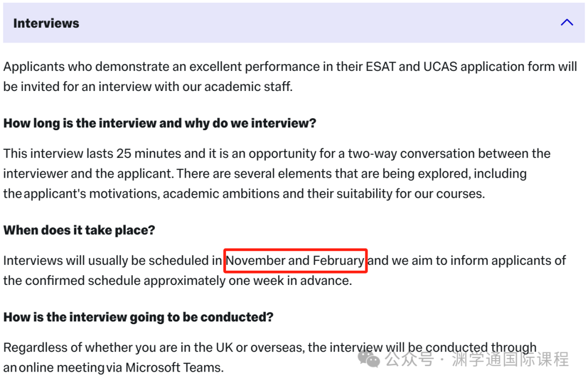Click the 公众号 watermark label

[x=409, y=359]
